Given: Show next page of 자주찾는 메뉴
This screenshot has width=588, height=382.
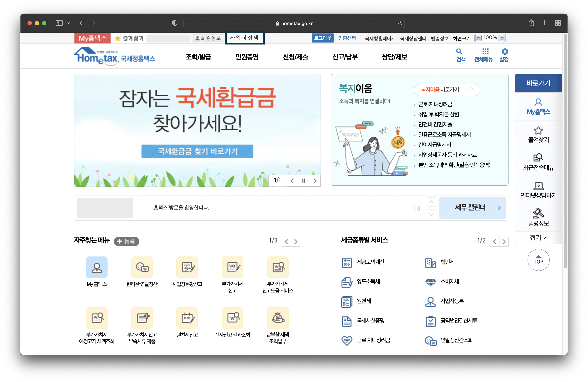Looking at the screenshot, I should tap(296, 242).
